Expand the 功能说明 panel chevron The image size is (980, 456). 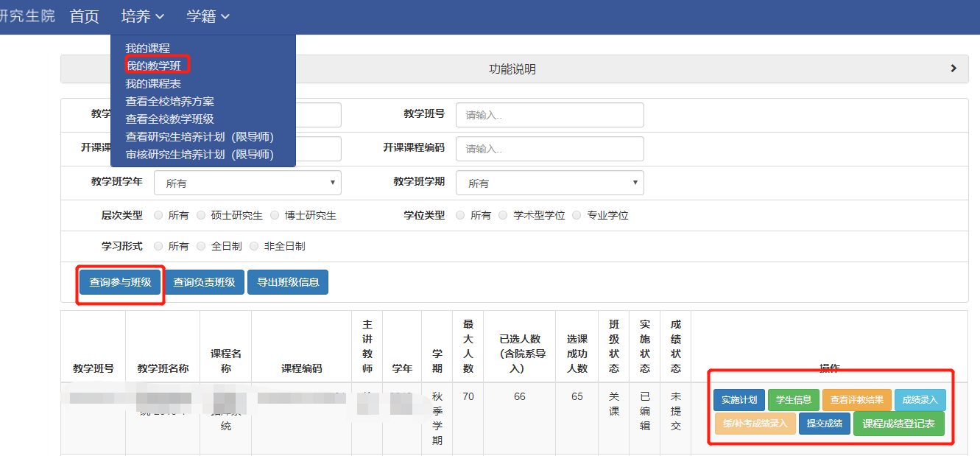[953, 69]
